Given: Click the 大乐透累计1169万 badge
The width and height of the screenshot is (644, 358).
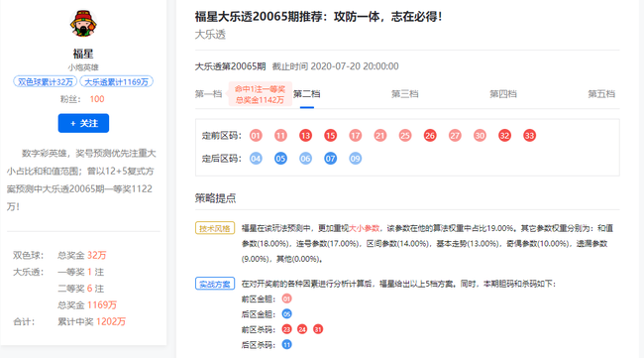Looking at the screenshot, I should [x=116, y=81].
